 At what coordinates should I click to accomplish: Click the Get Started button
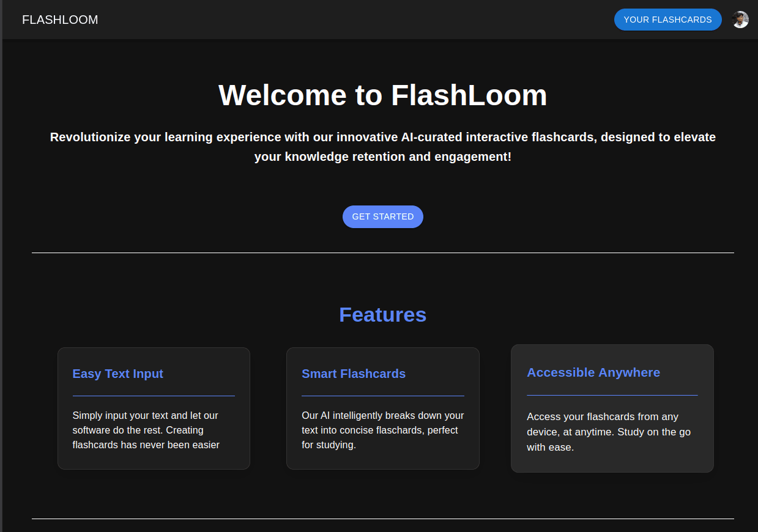[x=383, y=216]
